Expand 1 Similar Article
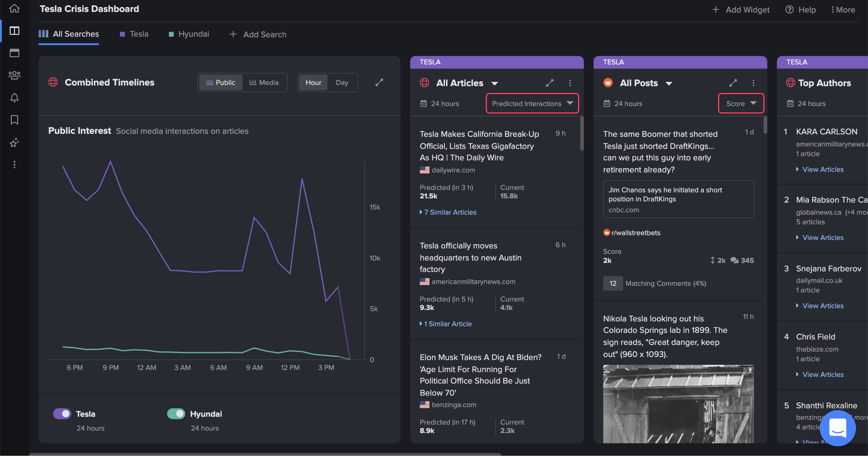Image resolution: width=868 pixels, height=457 pixels. tap(445, 324)
